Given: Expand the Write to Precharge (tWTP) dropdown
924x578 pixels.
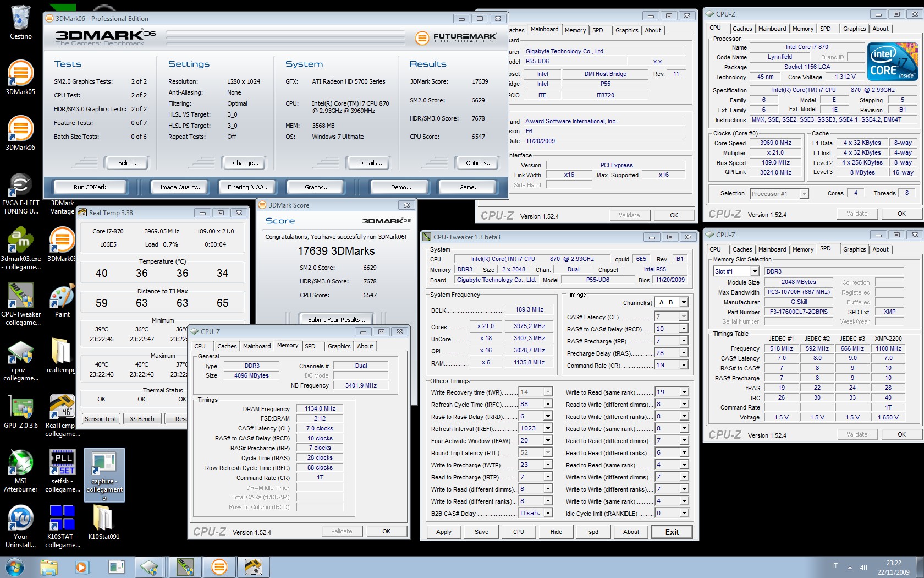Looking at the screenshot, I should click(548, 465).
